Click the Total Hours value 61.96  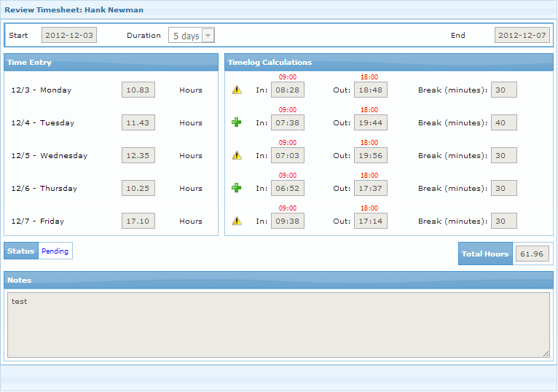tap(533, 254)
